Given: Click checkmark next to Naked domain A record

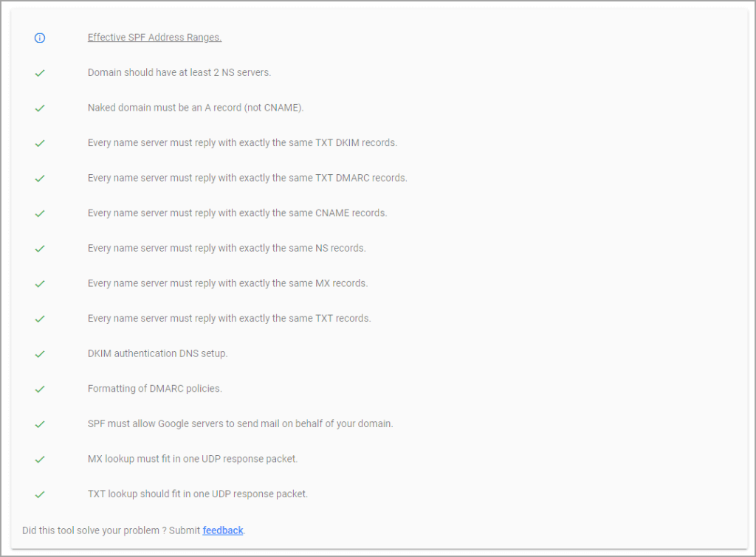Looking at the screenshot, I should [40, 108].
